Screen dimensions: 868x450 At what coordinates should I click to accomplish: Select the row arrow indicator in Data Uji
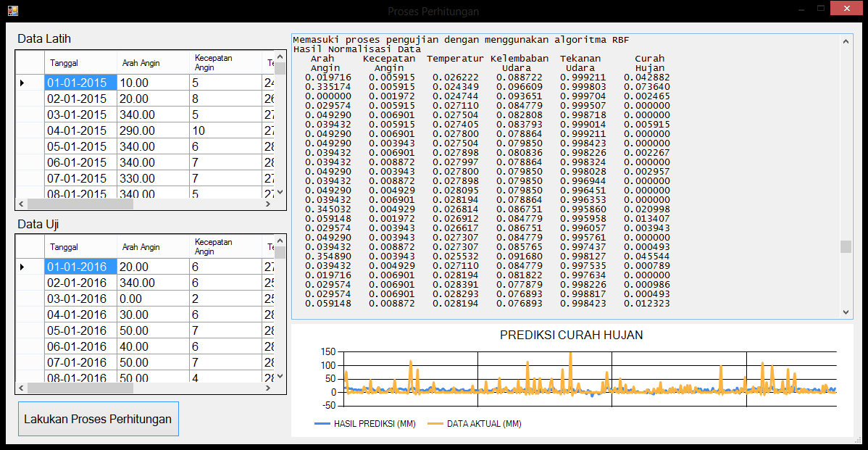click(22, 267)
